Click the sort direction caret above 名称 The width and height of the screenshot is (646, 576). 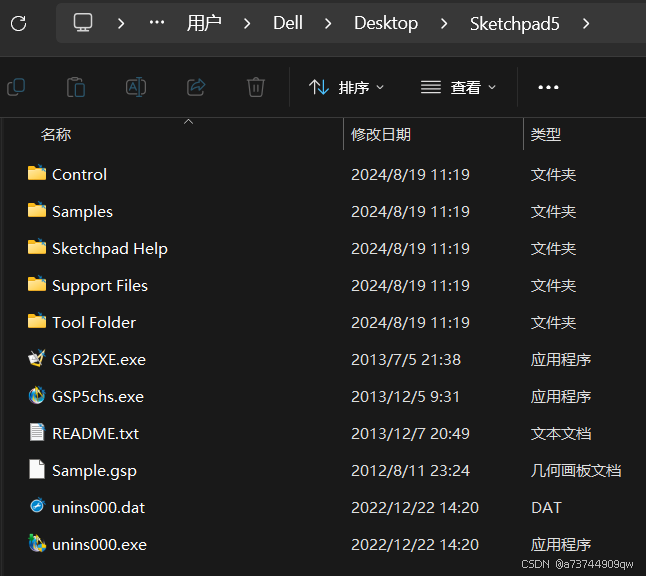tap(188, 122)
